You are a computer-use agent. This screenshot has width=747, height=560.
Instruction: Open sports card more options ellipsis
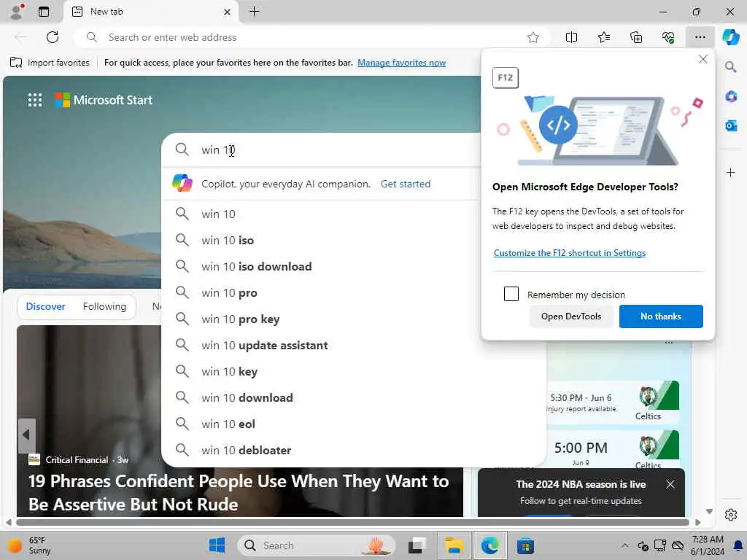point(669,343)
